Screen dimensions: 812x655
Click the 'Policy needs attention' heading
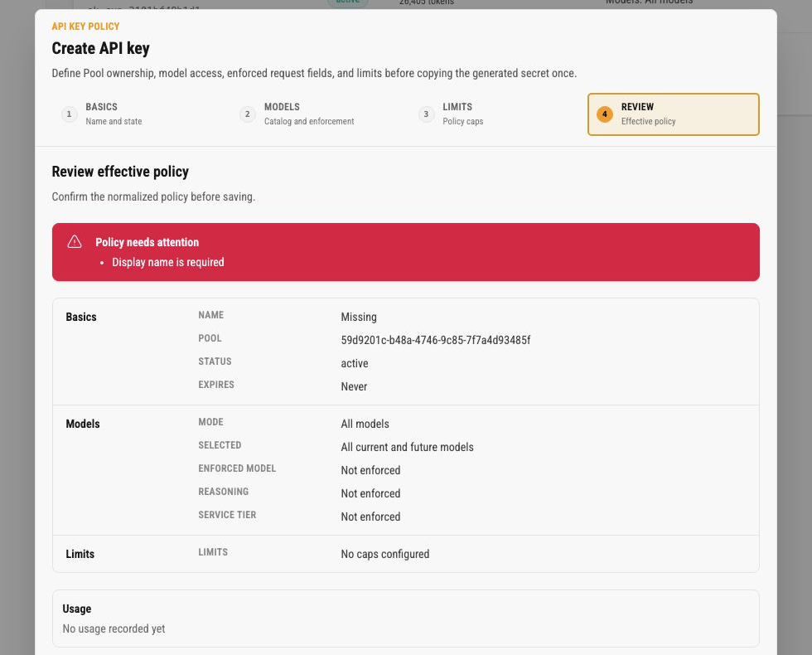(x=147, y=242)
